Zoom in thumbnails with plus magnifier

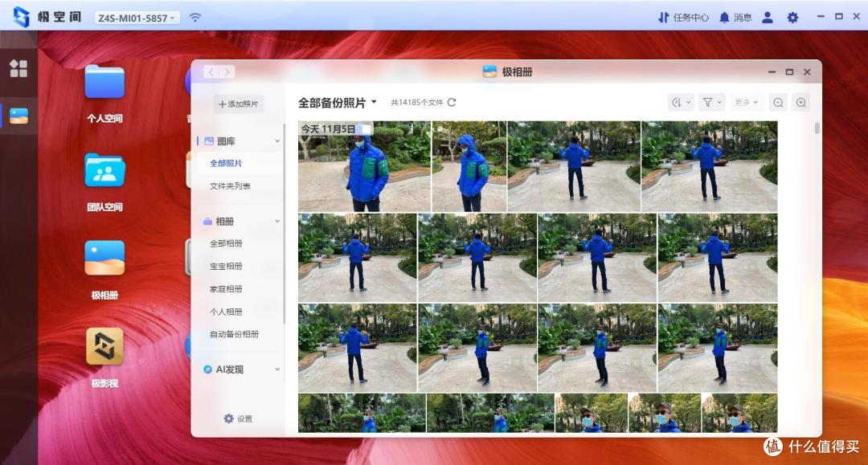point(801,102)
